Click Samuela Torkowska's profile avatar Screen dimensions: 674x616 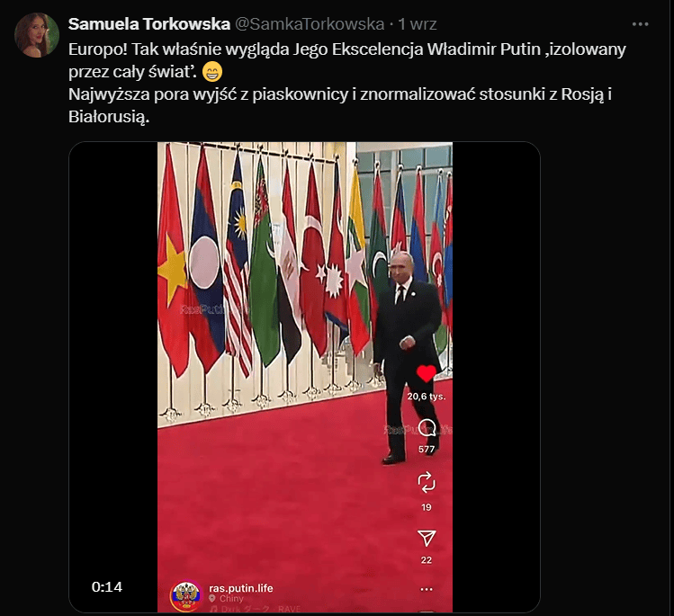pyautogui.click(x=37, y=35)
